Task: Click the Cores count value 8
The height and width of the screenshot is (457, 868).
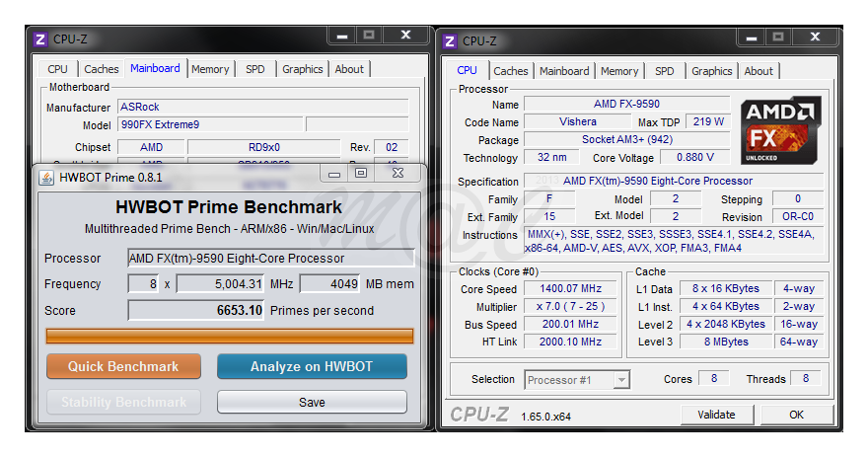Action: coord(714,378)
